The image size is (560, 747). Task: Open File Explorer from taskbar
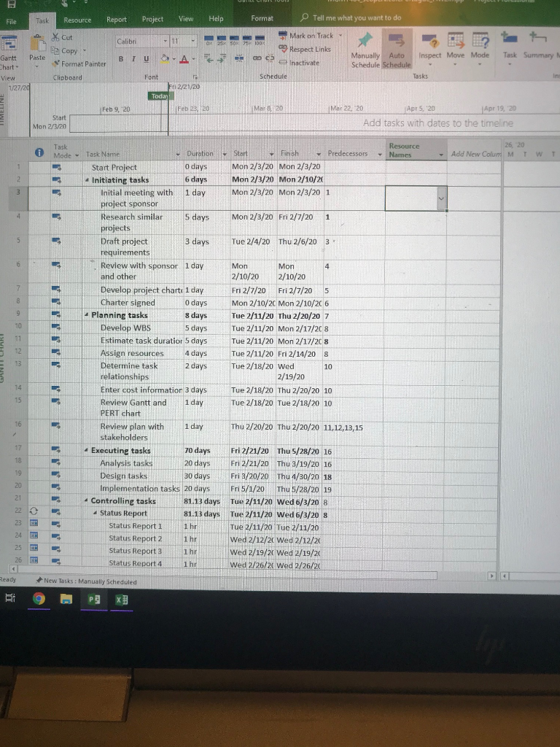(x=66, y=599)
